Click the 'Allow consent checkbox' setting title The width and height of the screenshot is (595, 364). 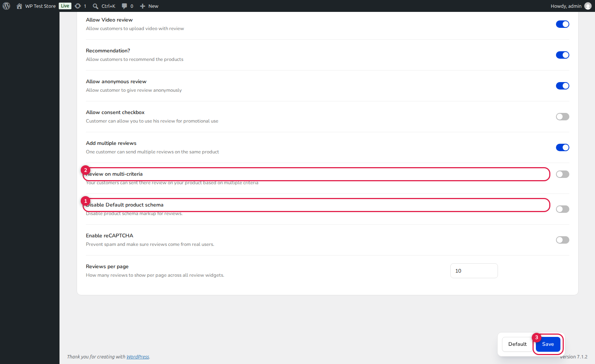coord(115,113)
